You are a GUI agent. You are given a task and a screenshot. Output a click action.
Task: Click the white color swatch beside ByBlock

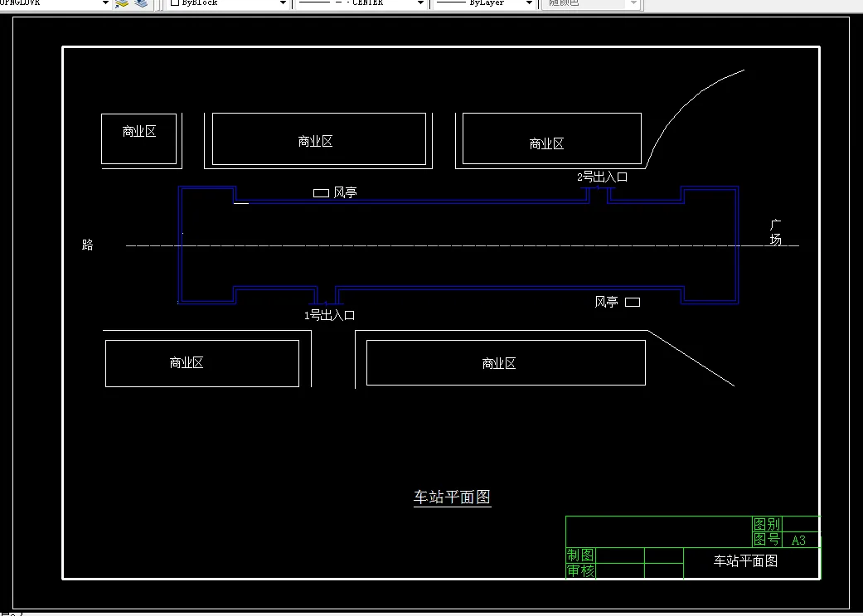click(175, 3)
